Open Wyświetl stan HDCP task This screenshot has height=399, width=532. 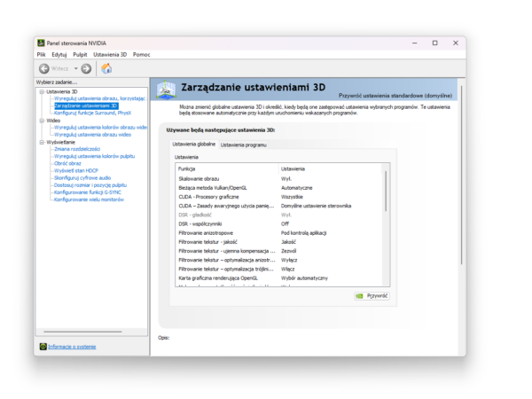(76, 170)
